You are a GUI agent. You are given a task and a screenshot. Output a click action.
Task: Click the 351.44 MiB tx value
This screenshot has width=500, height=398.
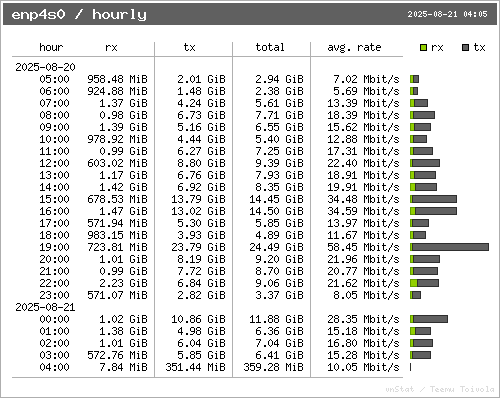point(195,367)
